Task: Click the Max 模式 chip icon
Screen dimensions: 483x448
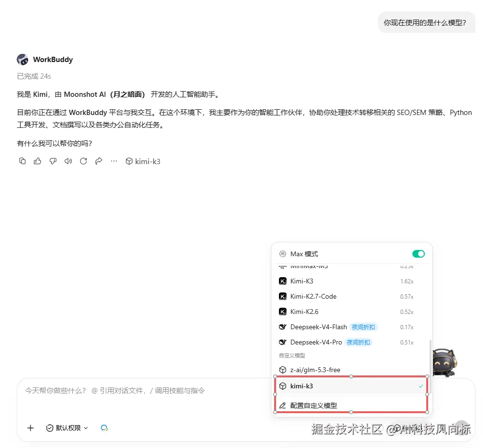Action: pos(282,254)
